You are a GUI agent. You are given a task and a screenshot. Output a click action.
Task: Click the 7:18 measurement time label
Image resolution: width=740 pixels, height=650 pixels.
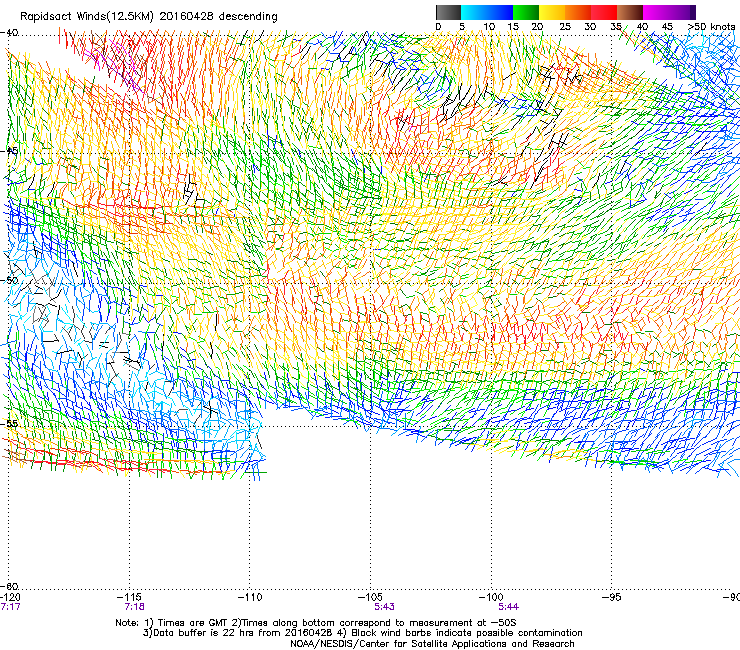(x=135, y=607)
